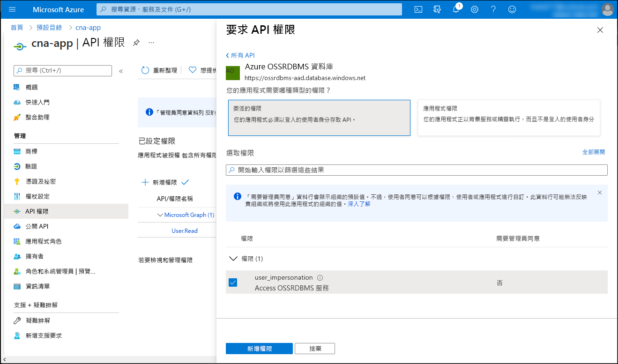Open 憑證及秘密 in the side menu

41,181
